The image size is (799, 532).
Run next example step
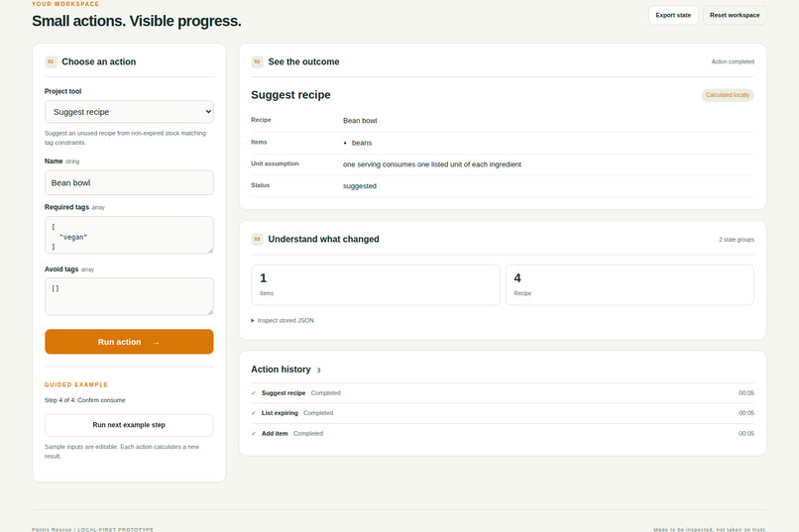tap(129, 425)
